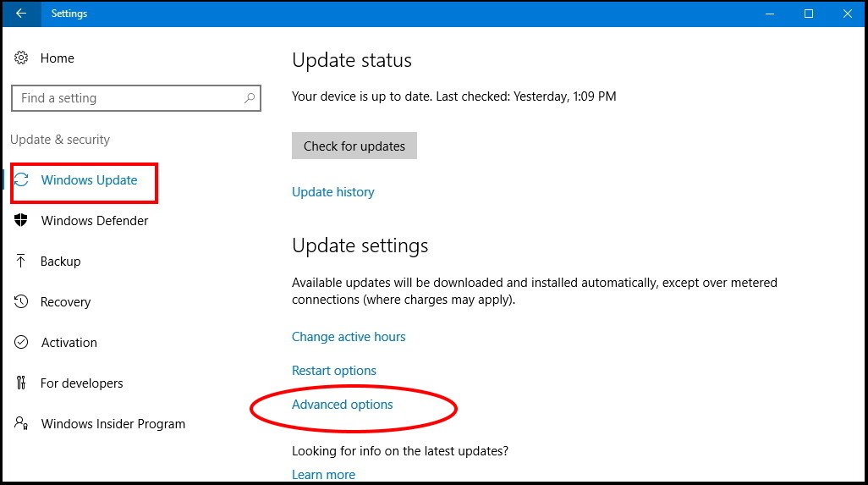Screen dimensions: 868x485
Task: Click the 'Update & security' label
Action: tap(60, 140)
